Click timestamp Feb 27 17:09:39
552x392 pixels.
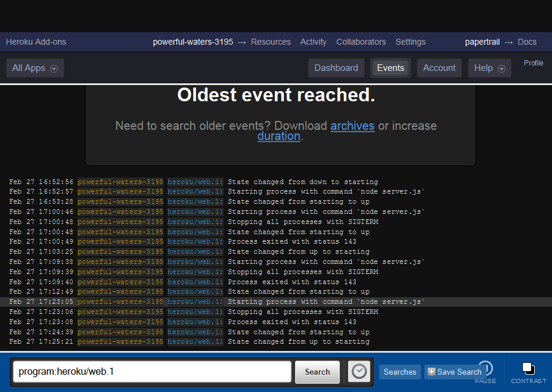click(41, 272)
